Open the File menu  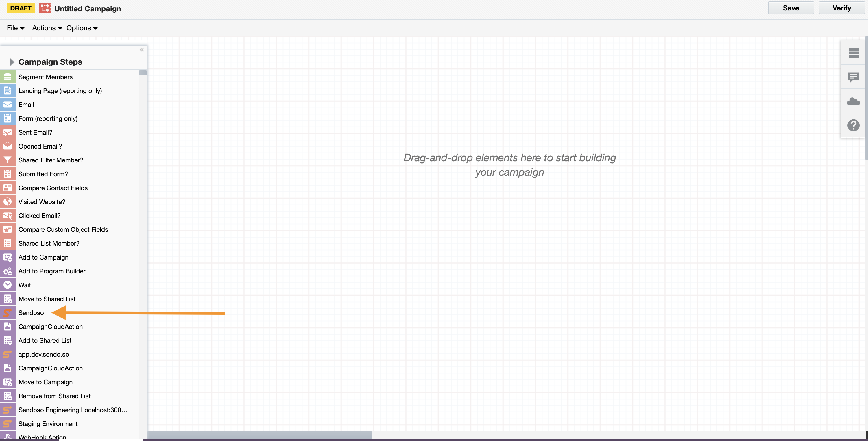[x=16, y=28]
